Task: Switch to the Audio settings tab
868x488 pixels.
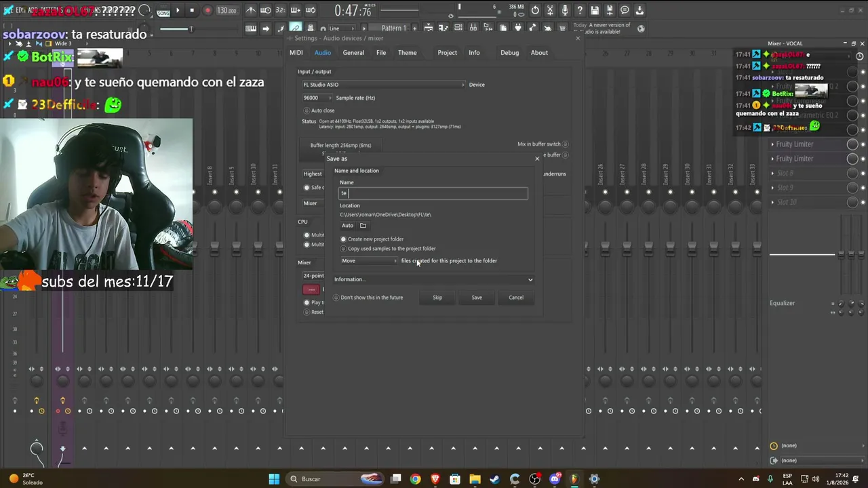Action: coord(323,53)
